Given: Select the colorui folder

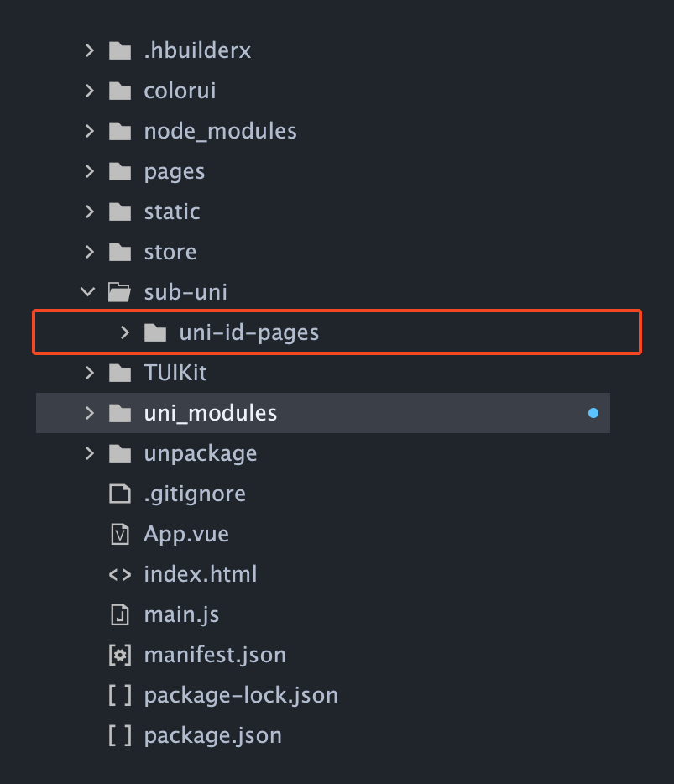Looking at the screenshot, I should tap(180, 91).
